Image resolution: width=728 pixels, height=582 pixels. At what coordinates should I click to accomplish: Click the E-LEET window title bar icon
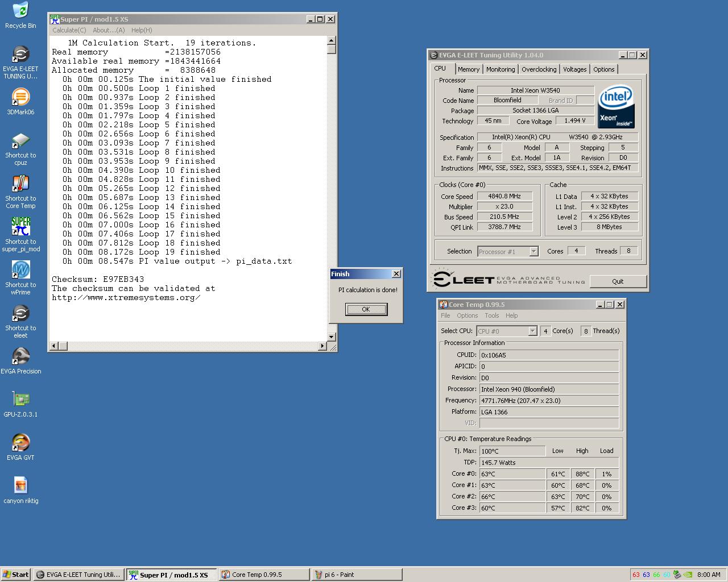tap(434, 55)
